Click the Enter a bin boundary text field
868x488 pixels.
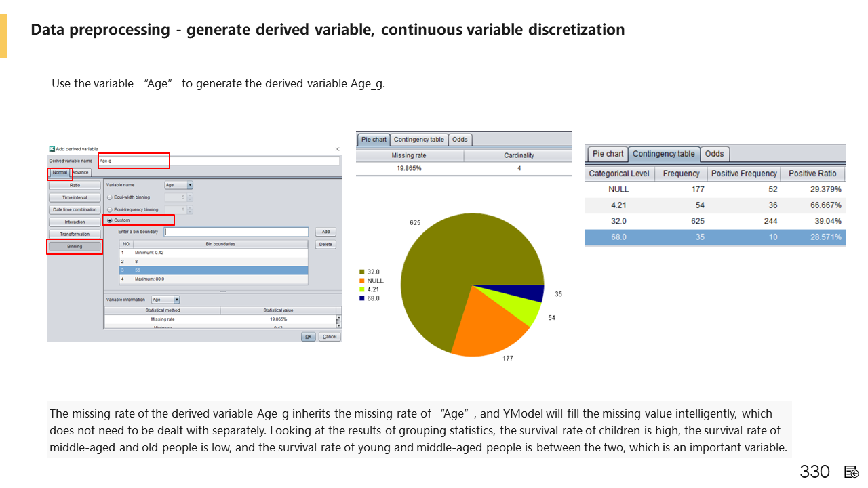tap(237, 232)
